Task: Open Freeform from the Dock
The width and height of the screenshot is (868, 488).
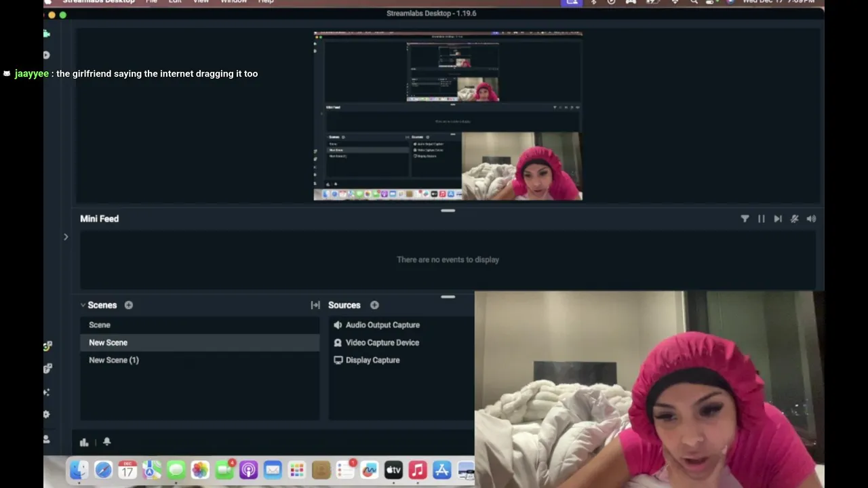Action: [370, 470]
